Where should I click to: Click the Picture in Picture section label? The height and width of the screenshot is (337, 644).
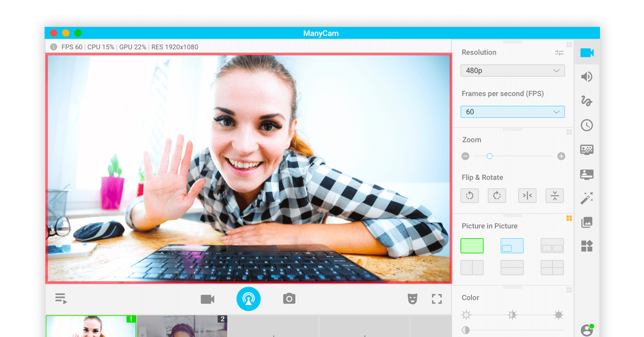pyautogui.click(x=489, y=226)
